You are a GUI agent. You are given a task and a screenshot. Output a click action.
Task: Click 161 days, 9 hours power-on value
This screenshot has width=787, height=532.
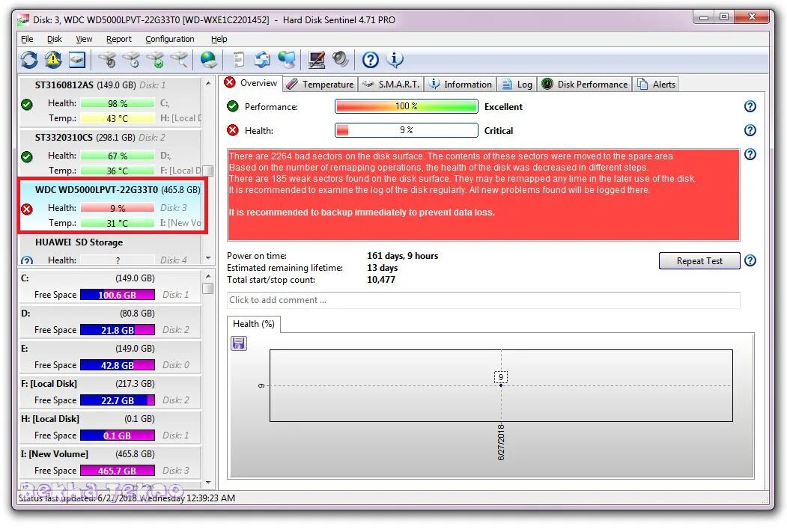pos(402,256)
